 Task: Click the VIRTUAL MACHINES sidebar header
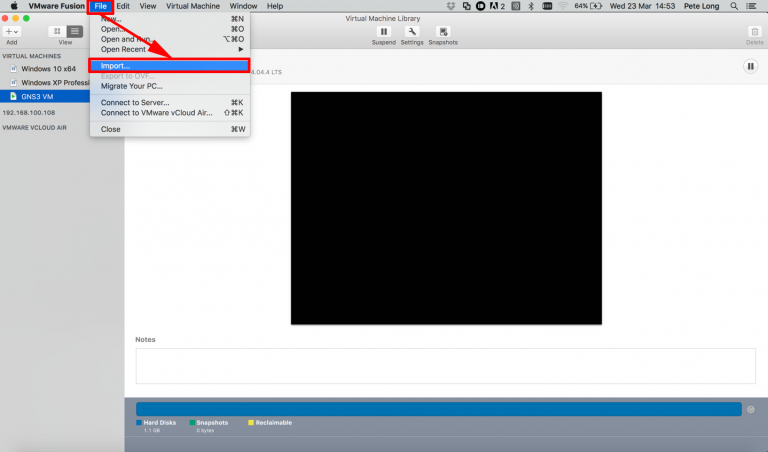point(31,56)
